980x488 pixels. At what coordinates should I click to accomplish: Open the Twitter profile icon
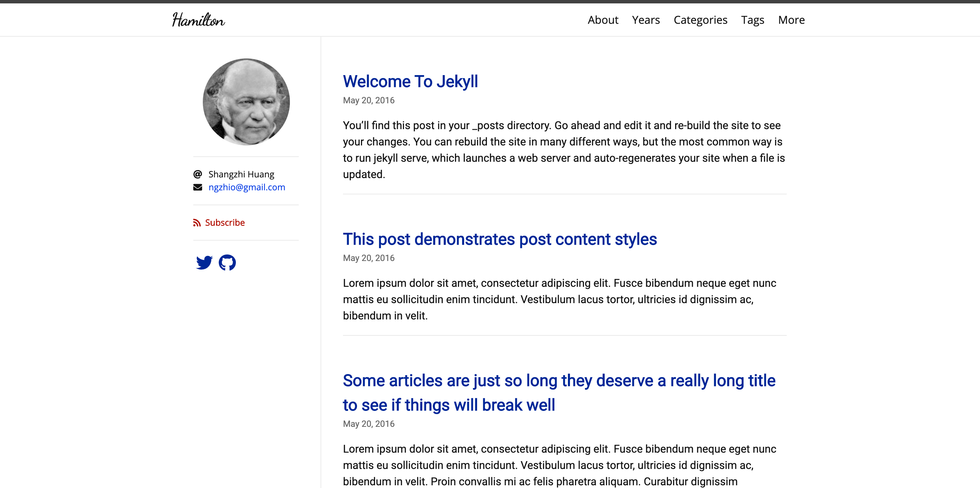pos(204,262)
